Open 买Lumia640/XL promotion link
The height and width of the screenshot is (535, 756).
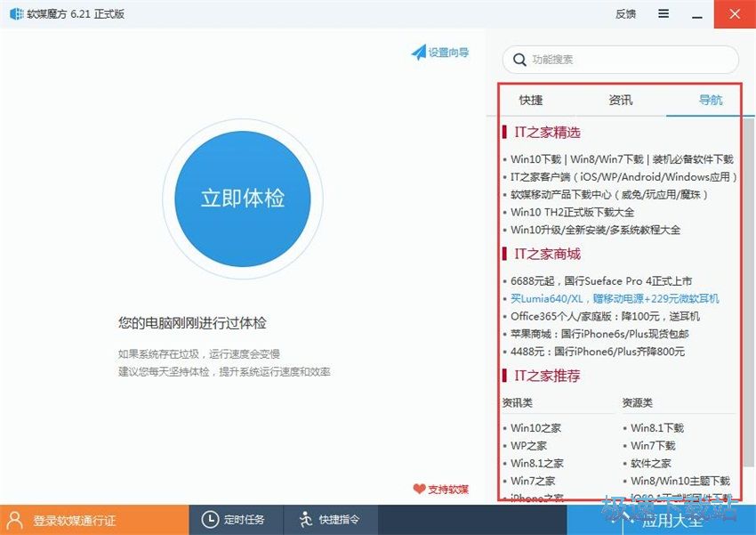(615, 298)
